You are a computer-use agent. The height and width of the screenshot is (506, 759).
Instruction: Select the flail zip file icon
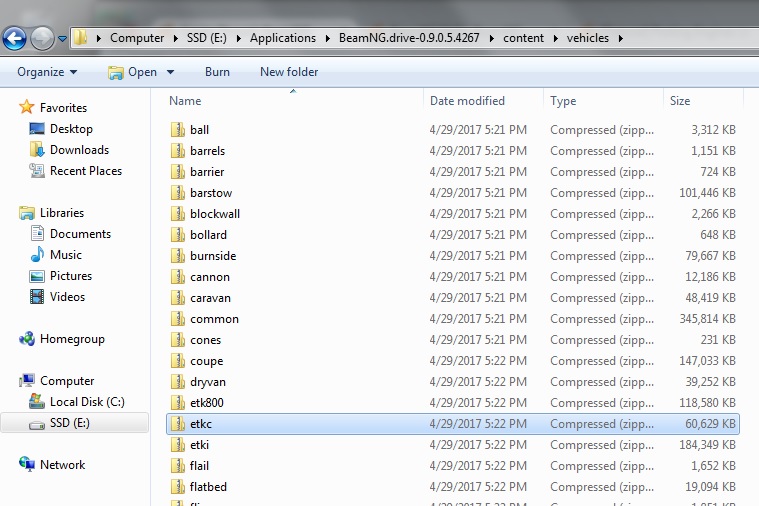point(178,466)
